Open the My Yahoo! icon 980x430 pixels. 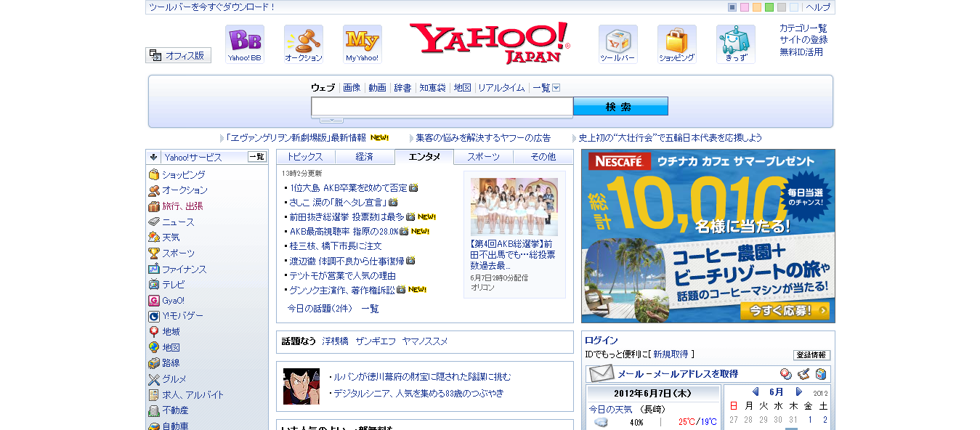click(x=363, y=44)
